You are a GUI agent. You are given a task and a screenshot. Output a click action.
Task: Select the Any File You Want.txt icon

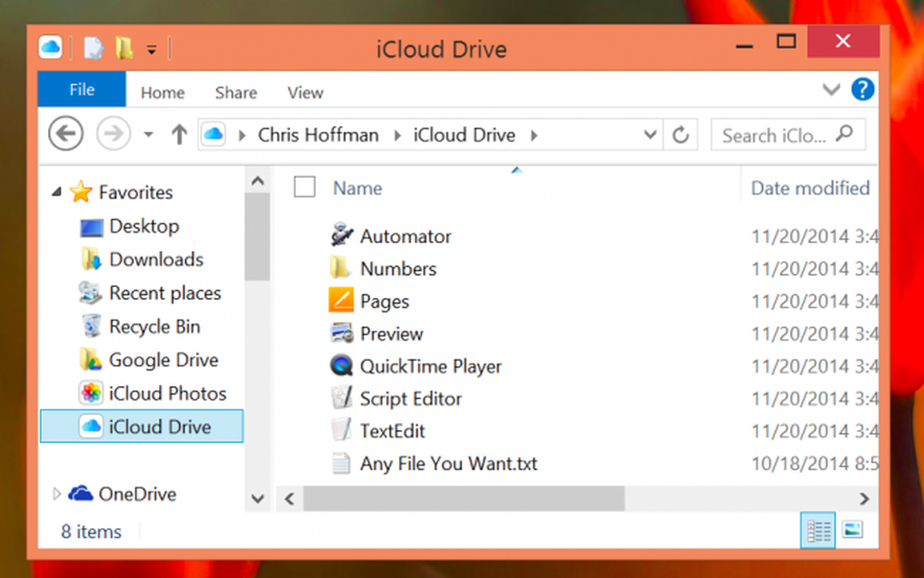(341, 463)
